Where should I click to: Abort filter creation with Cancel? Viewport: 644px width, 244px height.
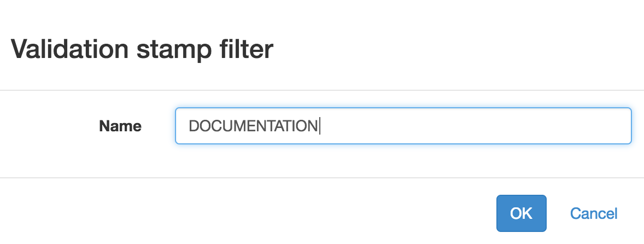594,213
